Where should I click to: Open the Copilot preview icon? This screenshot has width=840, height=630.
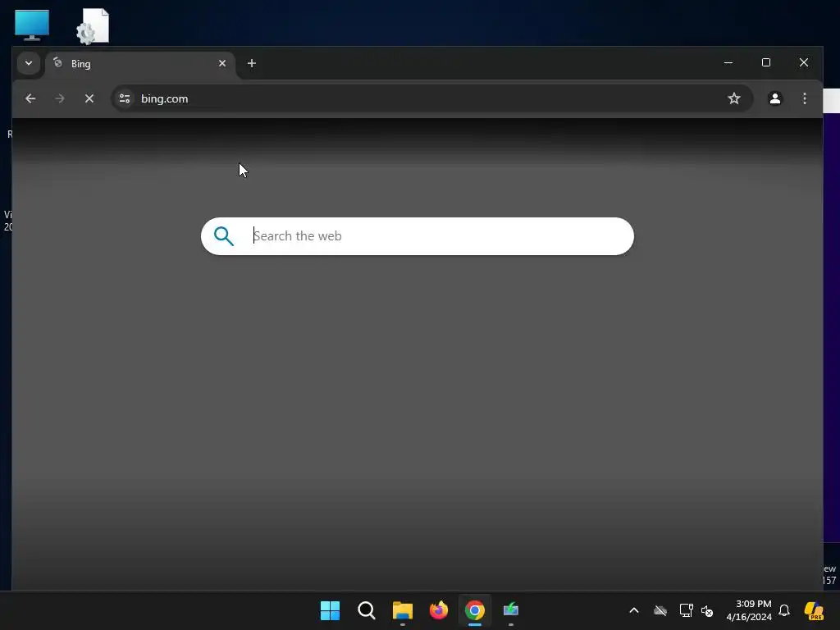click(814, 610)
